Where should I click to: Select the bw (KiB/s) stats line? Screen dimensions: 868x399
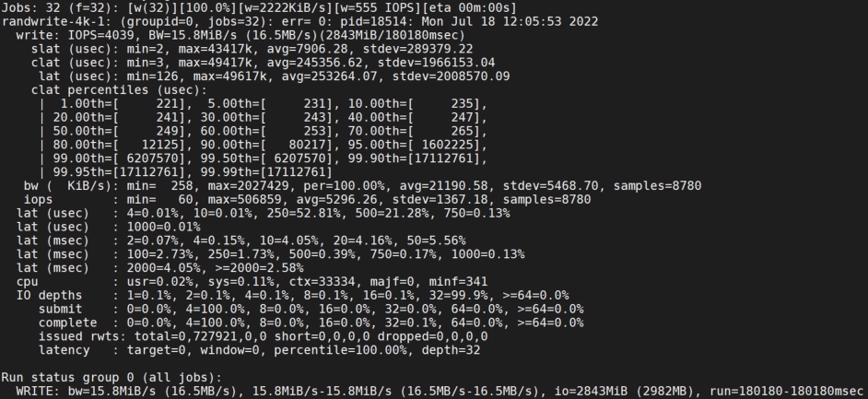[363, 185]
